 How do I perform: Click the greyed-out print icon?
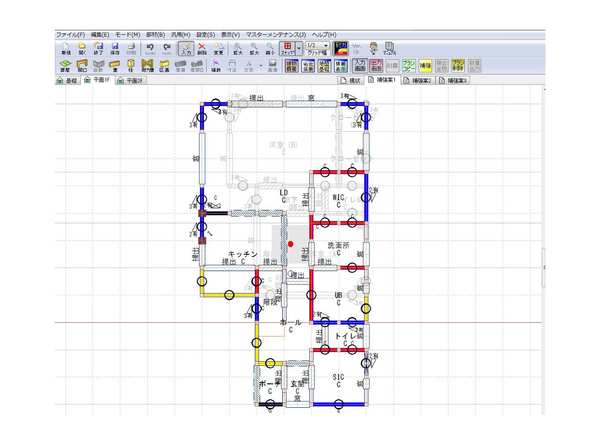point(131,49)
